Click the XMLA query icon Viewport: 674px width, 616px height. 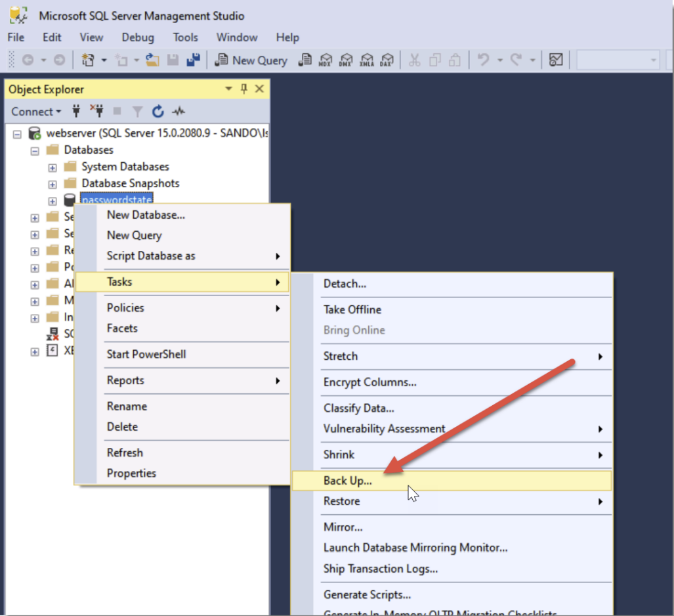[367, 60]
